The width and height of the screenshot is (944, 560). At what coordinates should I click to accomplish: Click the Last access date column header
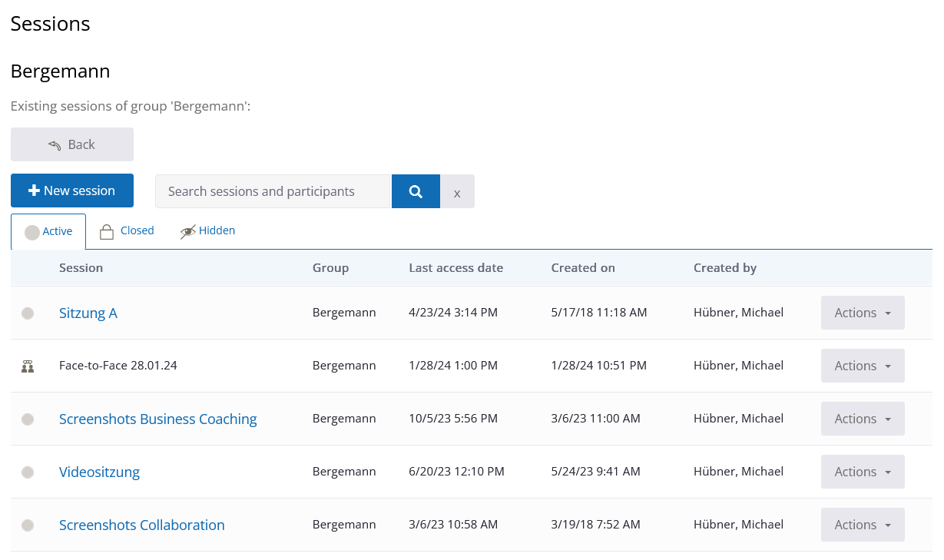(x=456, y=268)
